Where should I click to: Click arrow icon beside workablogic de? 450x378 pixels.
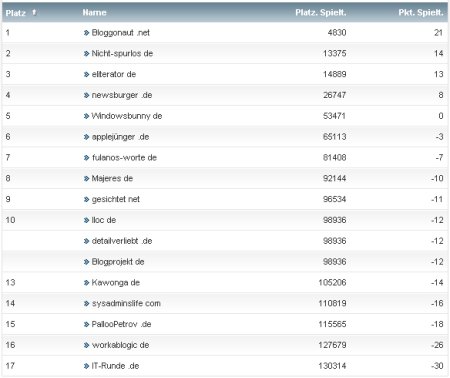tap(86, 345)
